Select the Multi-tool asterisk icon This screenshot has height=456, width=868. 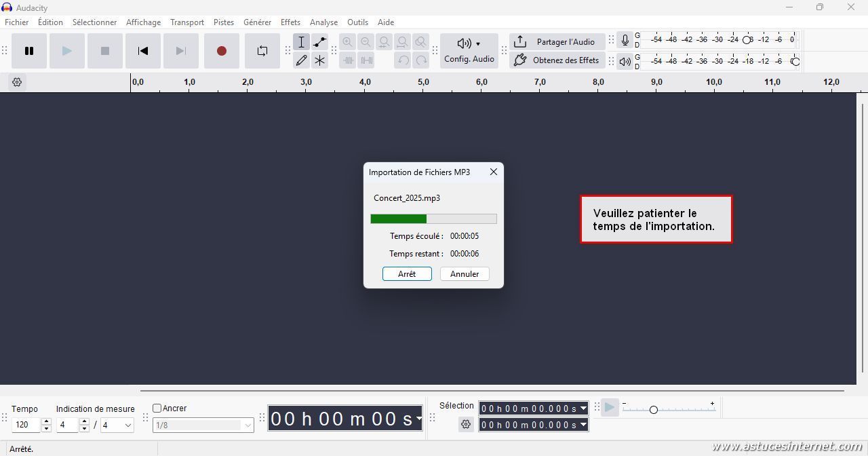pyautogui.click(x=319, y=60)
